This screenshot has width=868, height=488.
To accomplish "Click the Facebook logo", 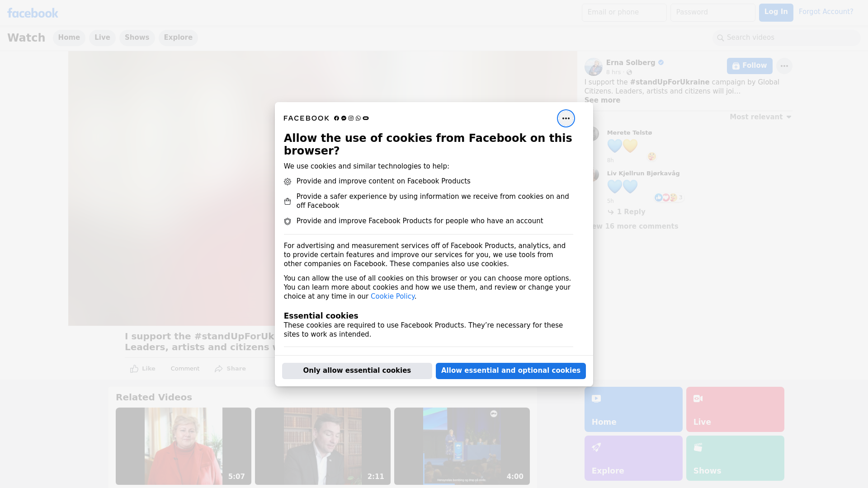I will click(x=33, y=13).
